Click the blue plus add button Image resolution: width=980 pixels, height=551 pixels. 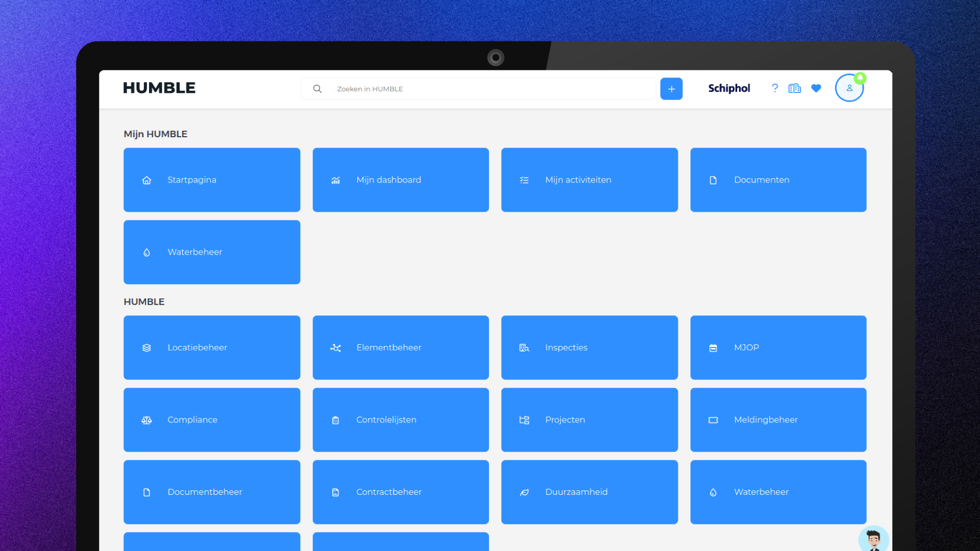click(671, 89)
